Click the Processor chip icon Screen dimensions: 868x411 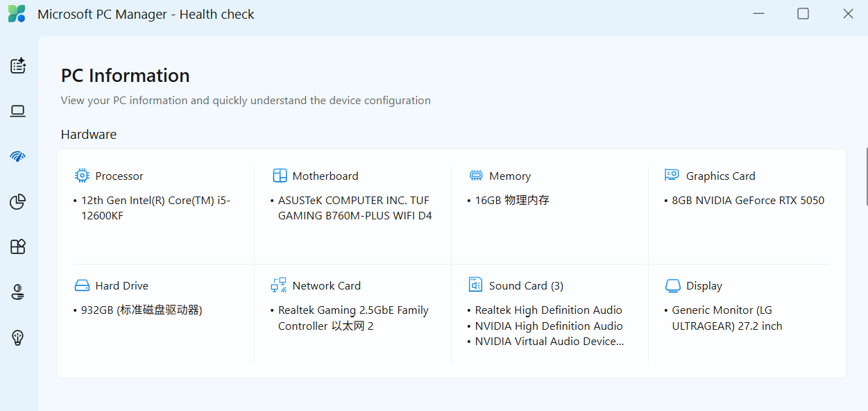click(82, 176)
